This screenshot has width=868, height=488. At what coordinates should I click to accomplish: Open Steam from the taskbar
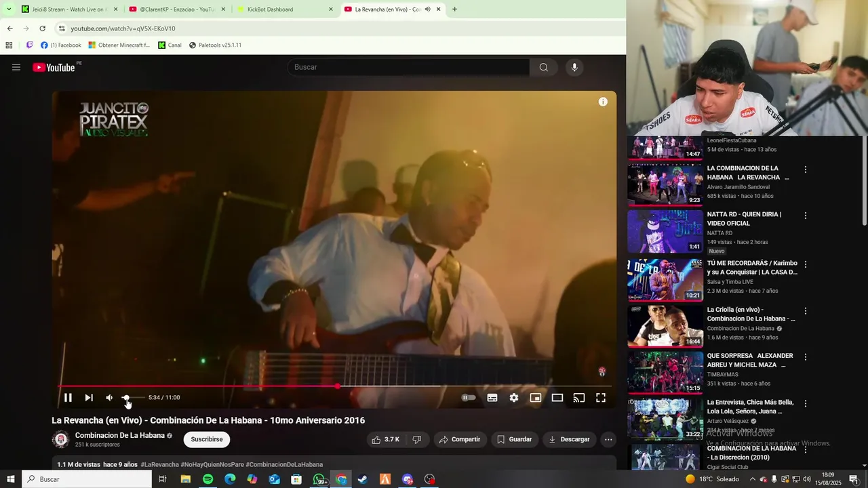pos(363,479)
